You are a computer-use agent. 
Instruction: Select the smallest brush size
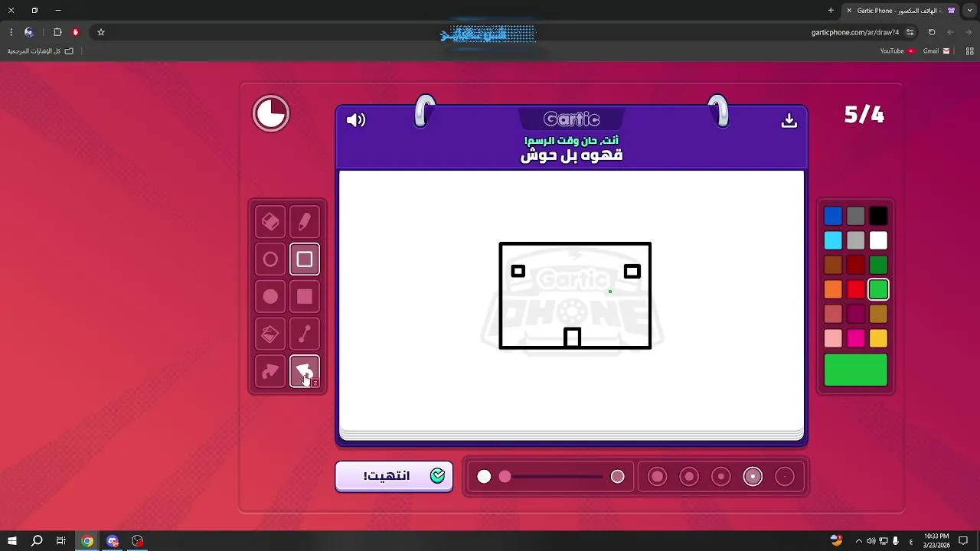(x=785, y=477)
